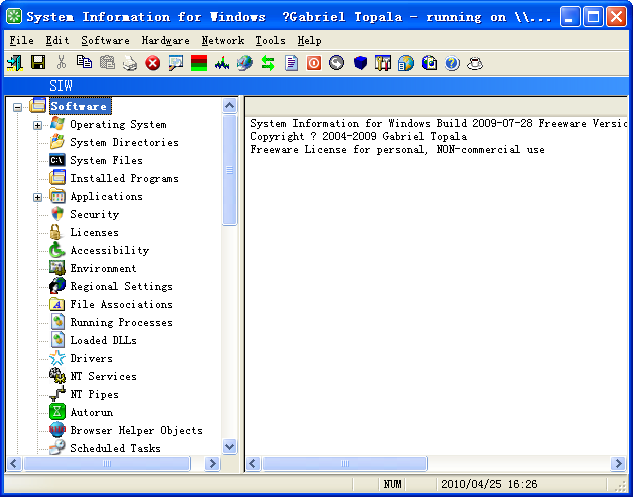This screenshot has height=497, width=633.
Task: Expand the Operating System tree node
Action: (x=38, y=125)
